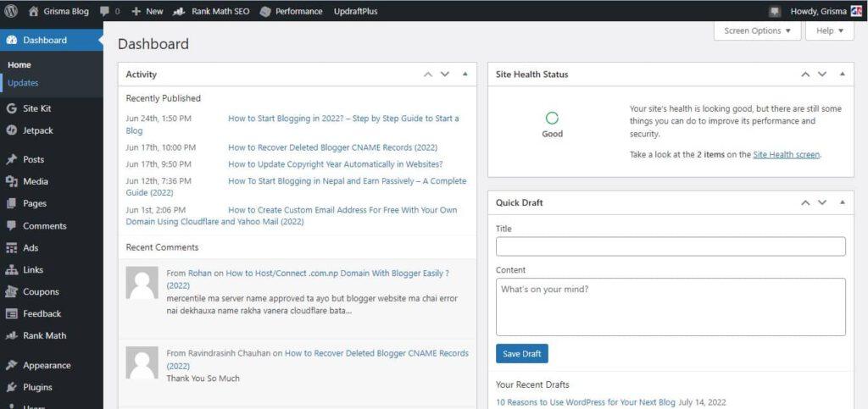The width and height of the screenshot is (868, 409).
Task: Open the Performance admin bar menu
Action: tap(291, 11)
